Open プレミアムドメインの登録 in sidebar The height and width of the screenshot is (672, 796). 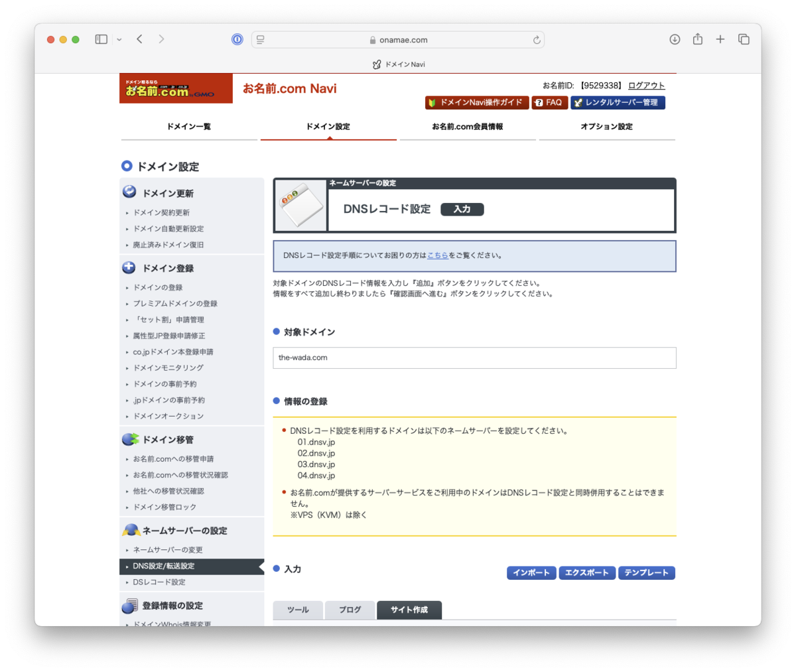pyautogui.click(x=175, y=304)
